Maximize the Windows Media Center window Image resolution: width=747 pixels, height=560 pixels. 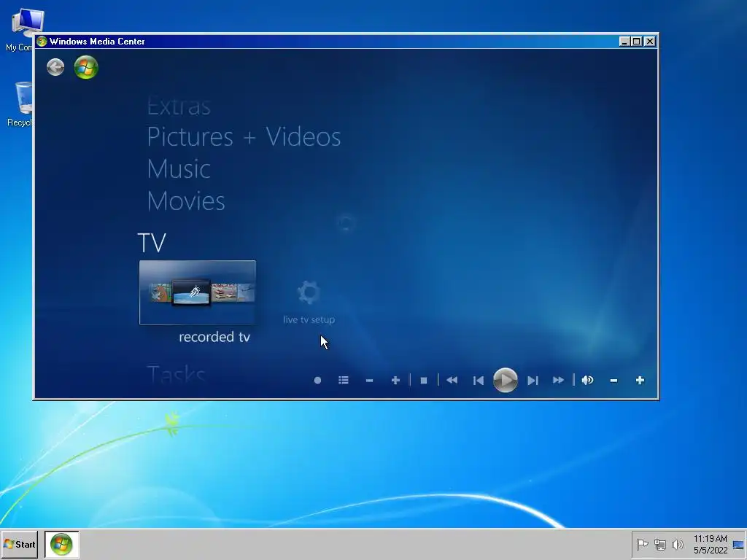637,42
